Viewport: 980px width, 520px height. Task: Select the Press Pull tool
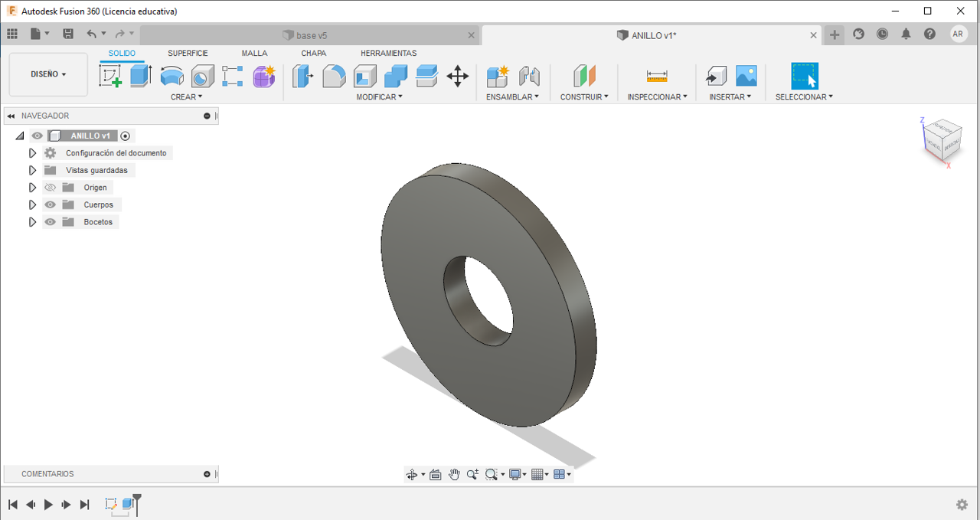303,76
